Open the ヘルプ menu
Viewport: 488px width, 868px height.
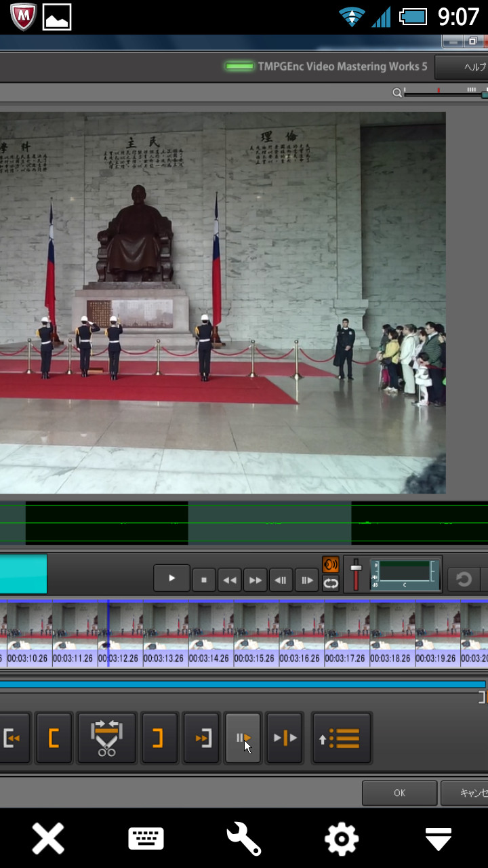[x=468, y=67]
